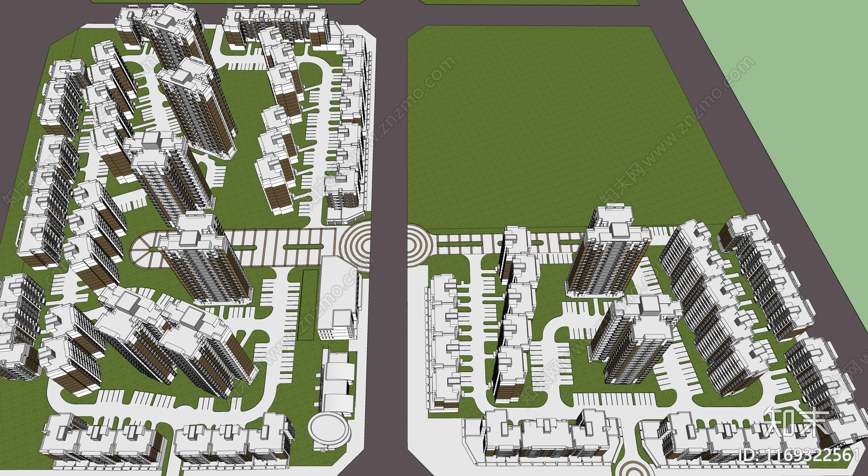Select the round rotunda building with circular roof
Screen dimensions: 868x476
pyautogui.click(x=329, y=430)
